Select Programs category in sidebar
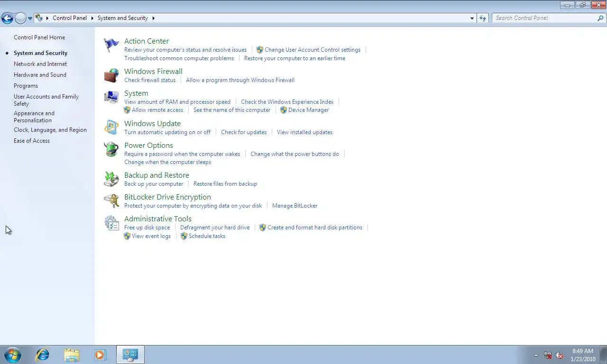Viewport: 607px width, 364px height. [26, 86]
